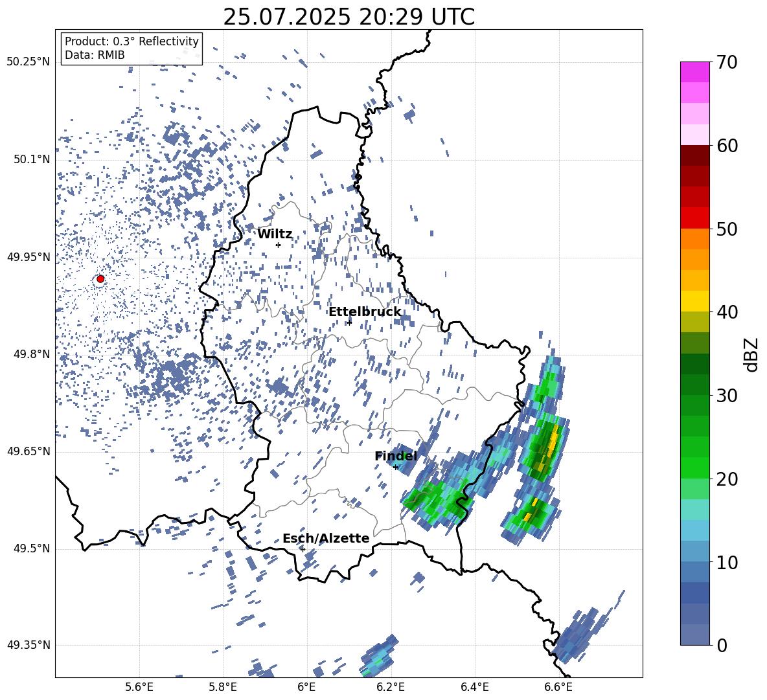Click the 6.4°E longitude label
The height and width of the screenshot is (700, 767).
pyautogui.click(x=474, y=687)
